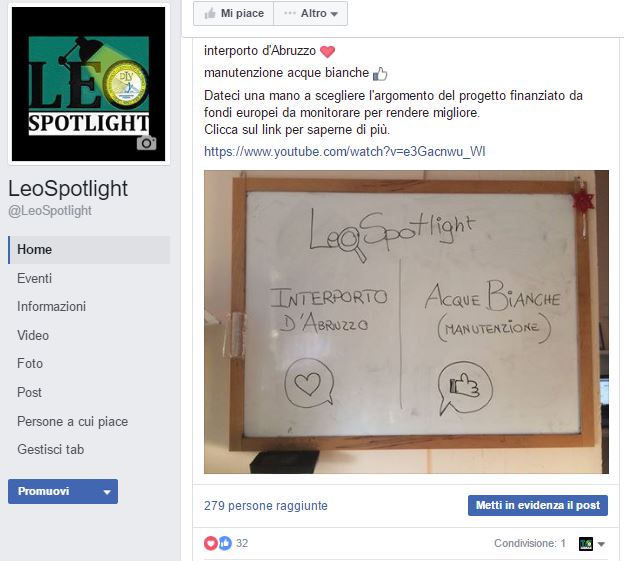Open the Informazioni page section
624x561 pixels.
[51, 306]
